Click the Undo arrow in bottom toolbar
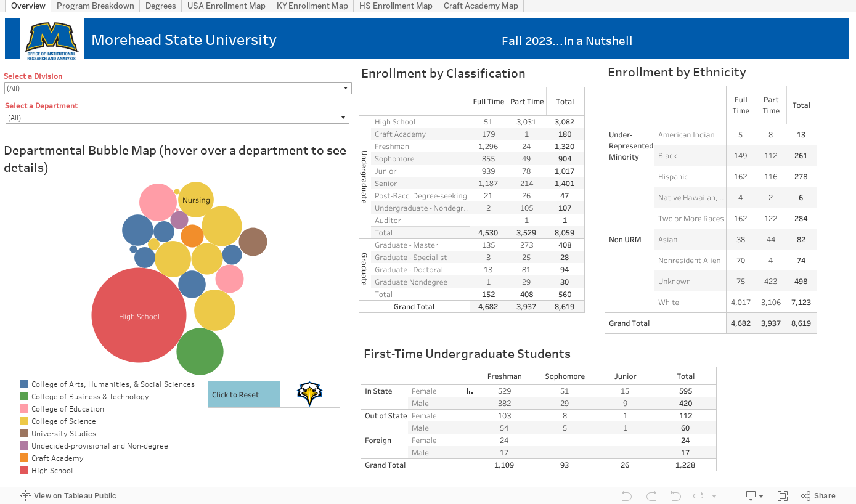The width and height of the screenshot is (856, 504). pos(627,495)
